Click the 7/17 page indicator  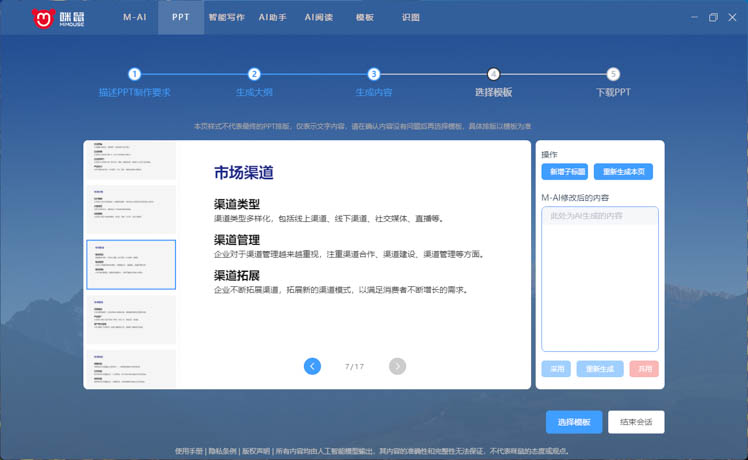[354, 366]
